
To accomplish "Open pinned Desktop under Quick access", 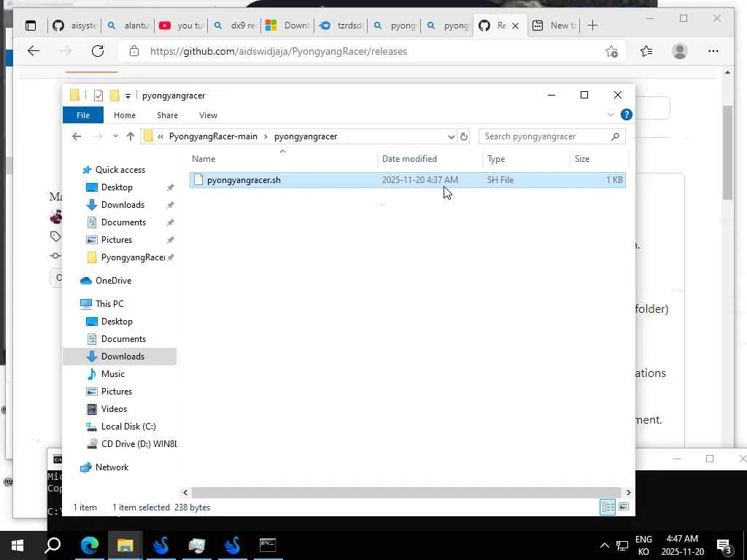I will click(x=117, y=187).
